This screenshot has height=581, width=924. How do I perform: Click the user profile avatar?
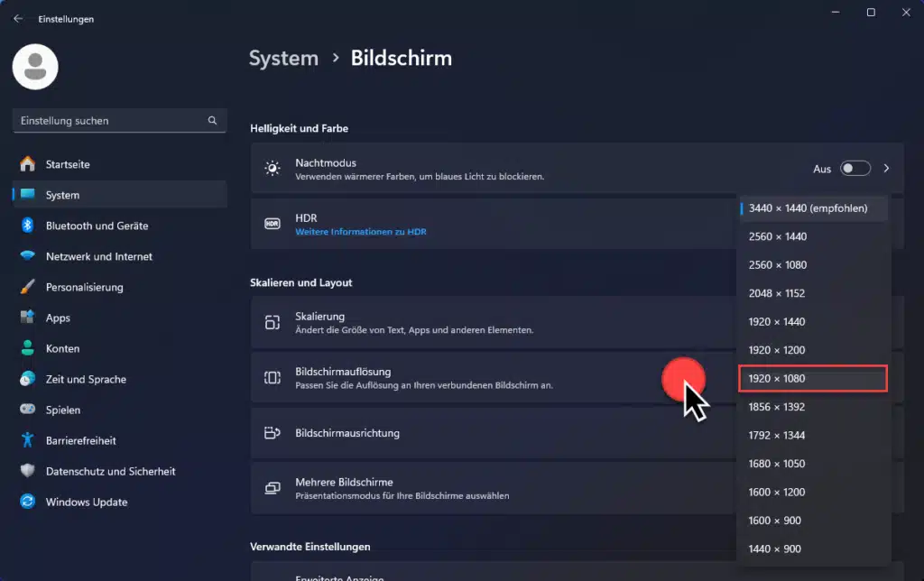pos(34,67)
